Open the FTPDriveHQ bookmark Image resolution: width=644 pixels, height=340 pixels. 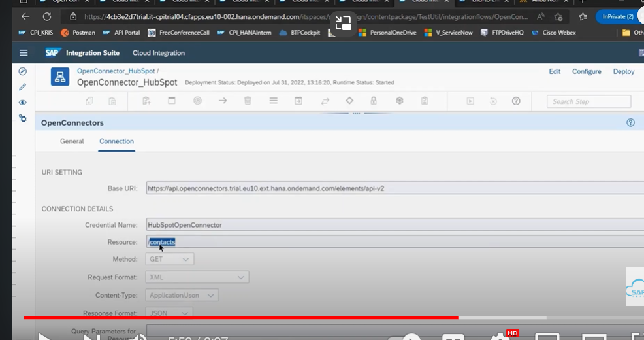pos(502,33)
